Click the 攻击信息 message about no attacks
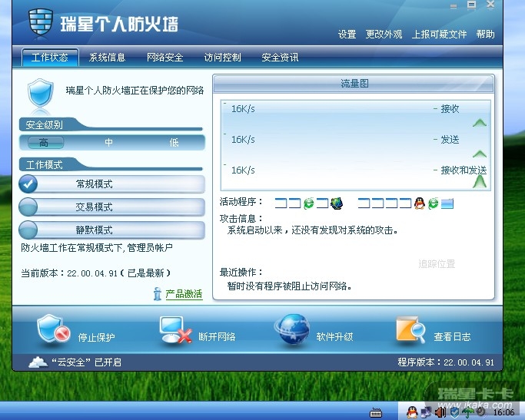Viewport: 525px width, 420px height. coord(313,230)
